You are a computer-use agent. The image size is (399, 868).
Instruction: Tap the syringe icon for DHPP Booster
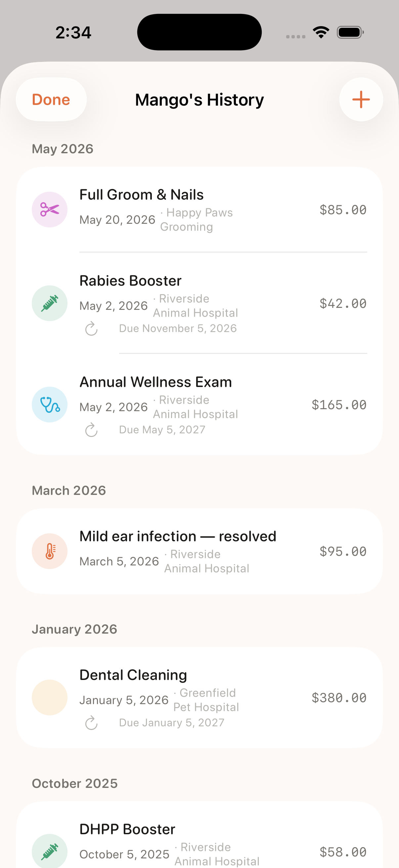coord(50,851)
